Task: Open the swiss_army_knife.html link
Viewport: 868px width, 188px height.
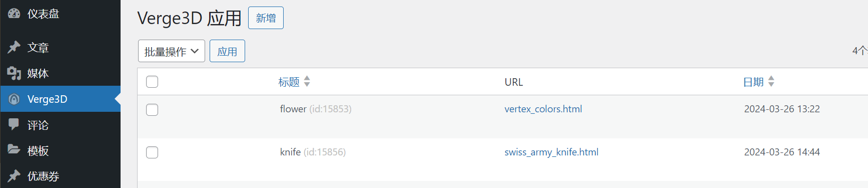Action: [x=551, y=152]
